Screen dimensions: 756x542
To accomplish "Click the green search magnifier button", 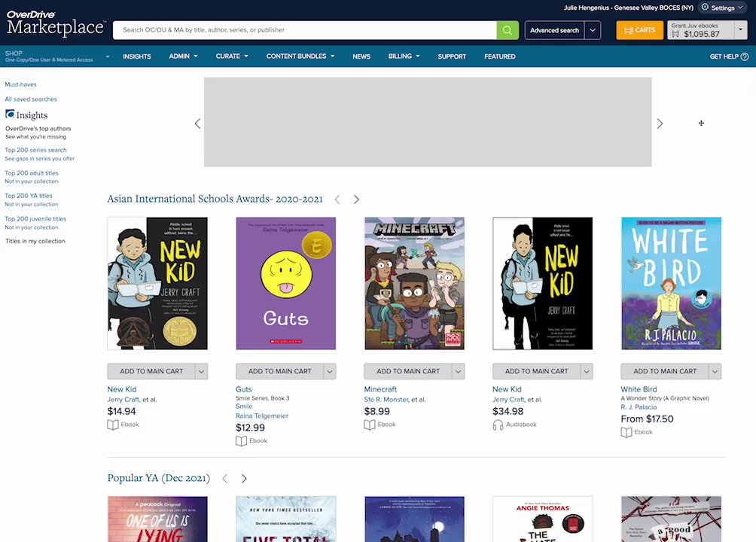I will click(508, 30).
